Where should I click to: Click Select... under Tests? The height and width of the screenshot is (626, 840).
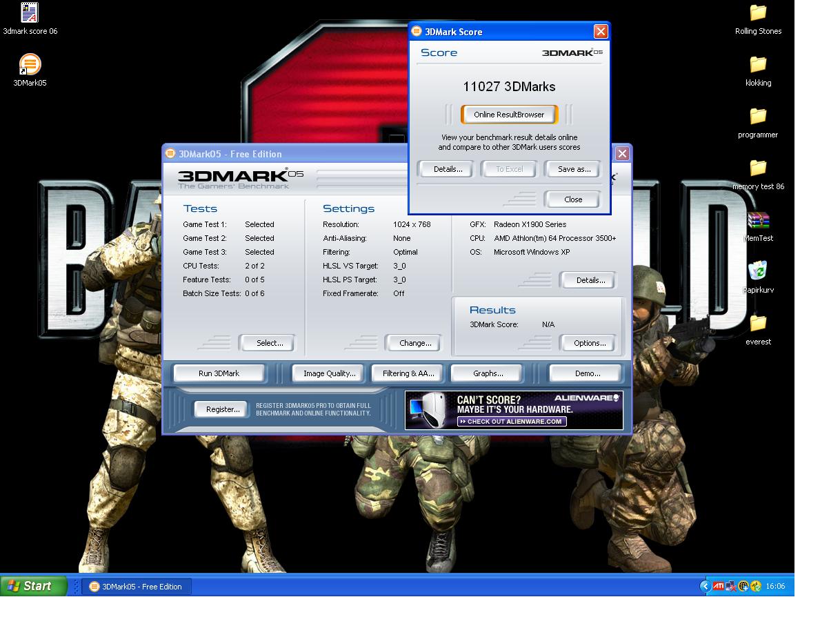[x=270, y=343]
